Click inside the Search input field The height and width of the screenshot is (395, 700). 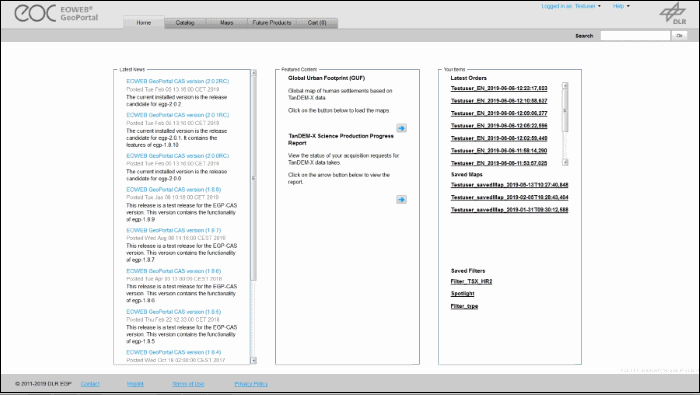(x=635, y=36)
